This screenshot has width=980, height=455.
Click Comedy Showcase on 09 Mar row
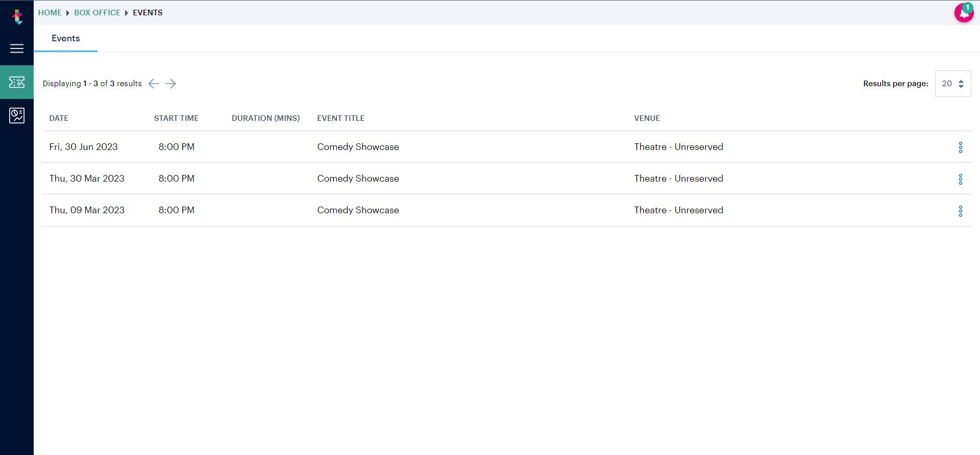click(358, 210)
